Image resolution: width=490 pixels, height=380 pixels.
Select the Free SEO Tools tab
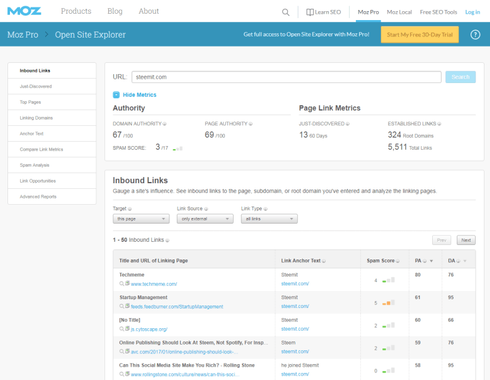[438, 12]
